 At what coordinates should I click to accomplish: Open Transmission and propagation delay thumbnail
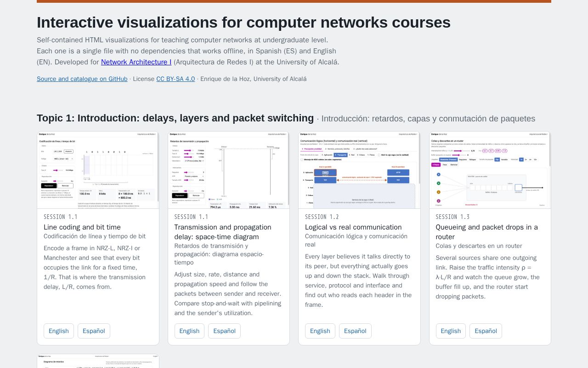(229, 170)
